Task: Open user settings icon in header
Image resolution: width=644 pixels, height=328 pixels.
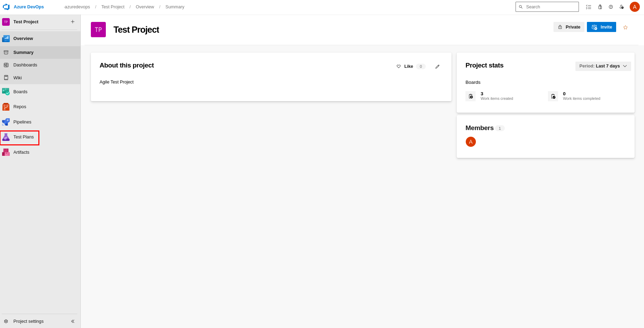Action: [x=622, y=7]
